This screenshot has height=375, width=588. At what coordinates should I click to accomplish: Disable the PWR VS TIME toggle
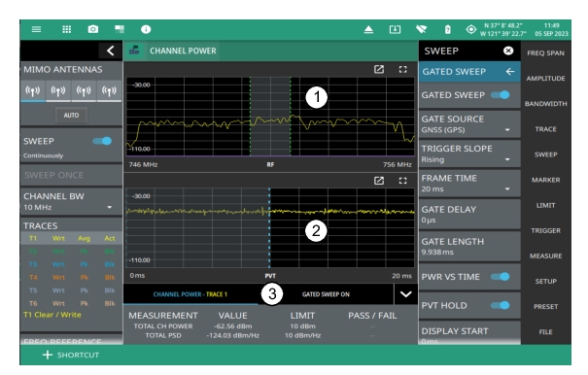point(501,277)
